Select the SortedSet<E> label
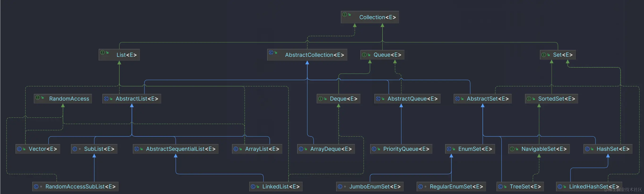644x194 pixels. pos(556,99)
